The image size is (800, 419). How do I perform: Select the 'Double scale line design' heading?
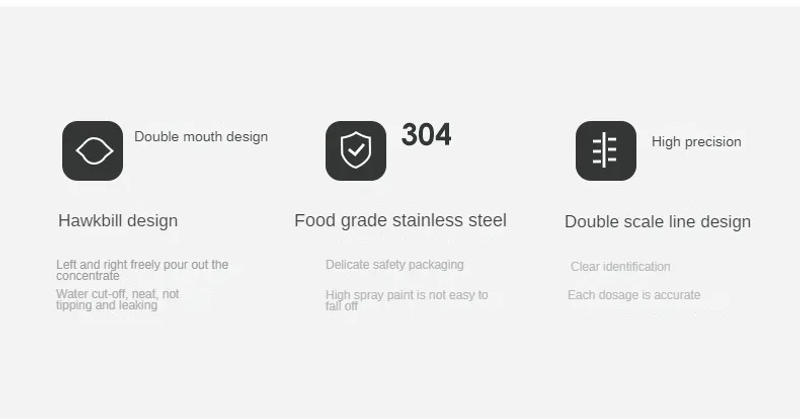(x=657, y=222)
